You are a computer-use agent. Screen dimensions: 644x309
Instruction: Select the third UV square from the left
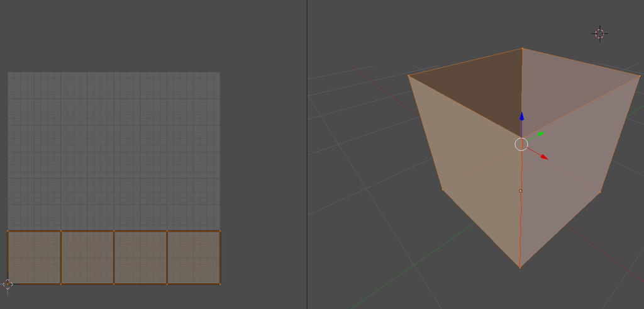140,257
